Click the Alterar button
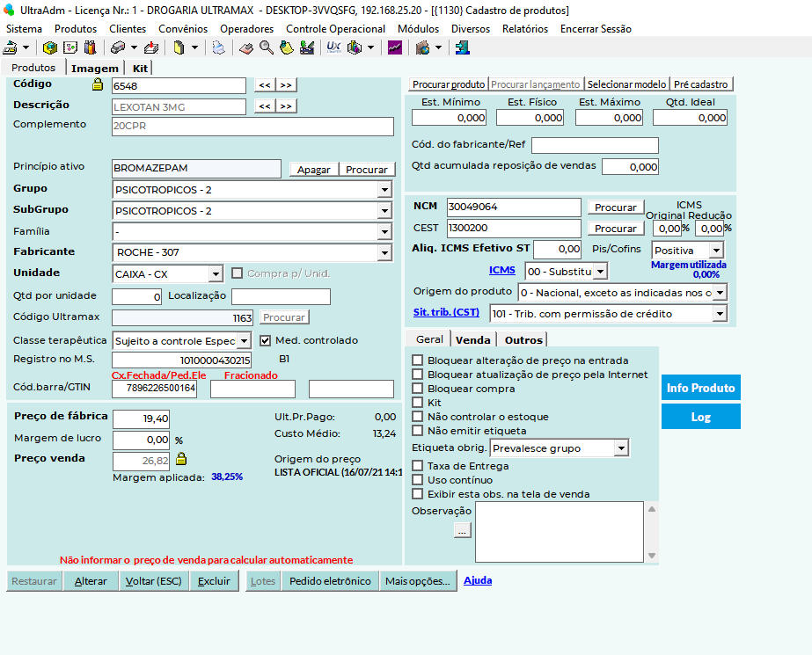The height and width of the screenshot is (655, 812). click(91, 581)
